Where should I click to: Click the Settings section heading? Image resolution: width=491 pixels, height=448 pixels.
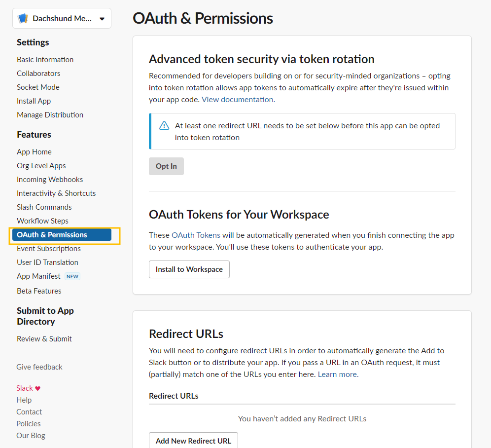(x=33, y=42)
